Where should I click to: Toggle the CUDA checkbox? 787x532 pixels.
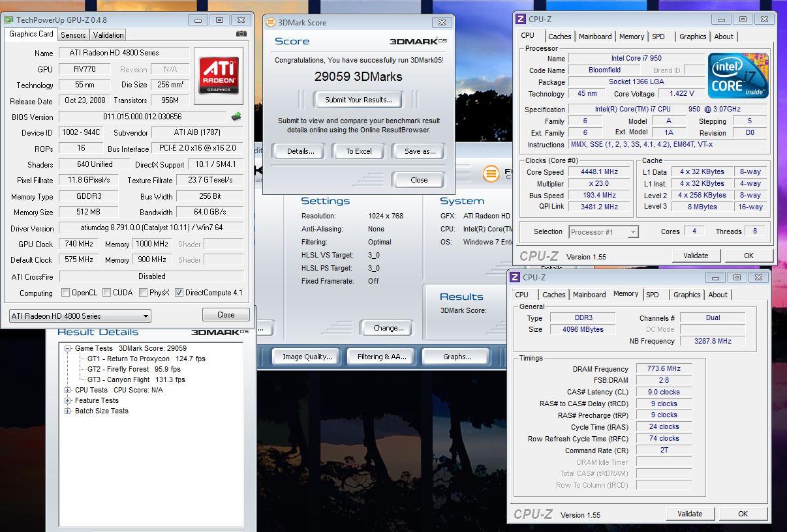click(x=106, y=293)
